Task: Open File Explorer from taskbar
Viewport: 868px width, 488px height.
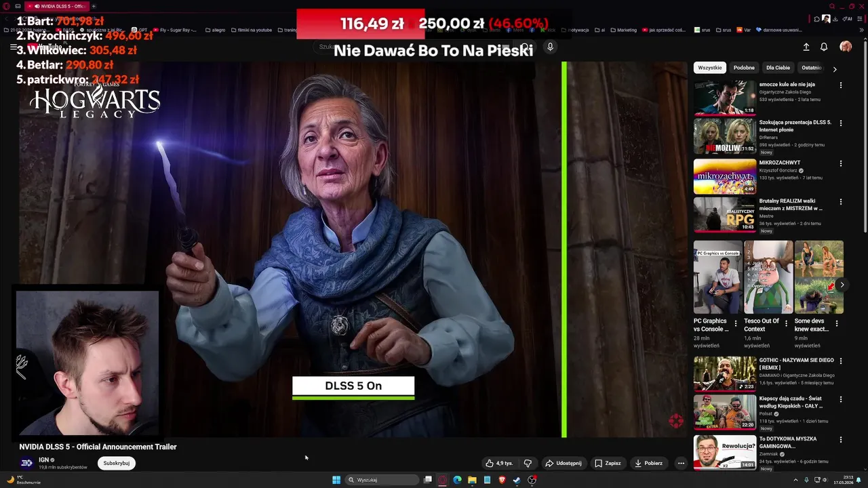Action: point(472,480)
